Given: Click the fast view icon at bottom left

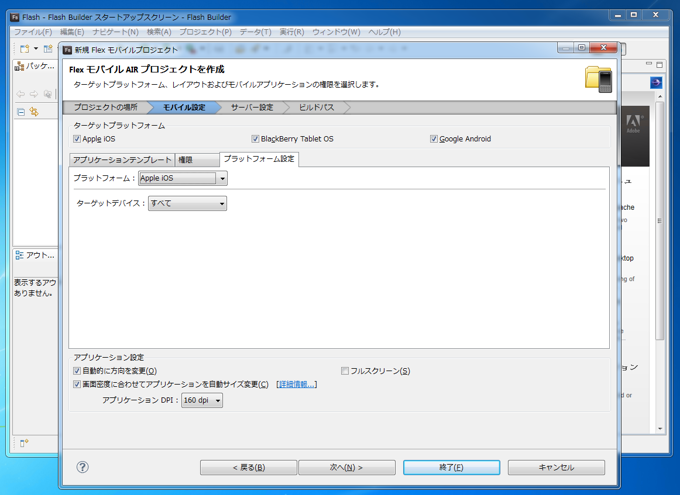Looking at the screenshot, I should coord(24,443).
